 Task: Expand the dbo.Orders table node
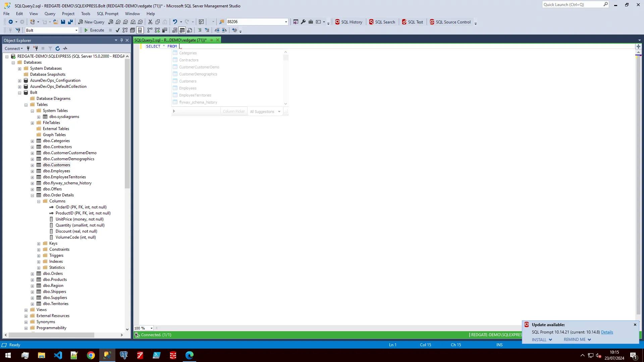point(32,274)
